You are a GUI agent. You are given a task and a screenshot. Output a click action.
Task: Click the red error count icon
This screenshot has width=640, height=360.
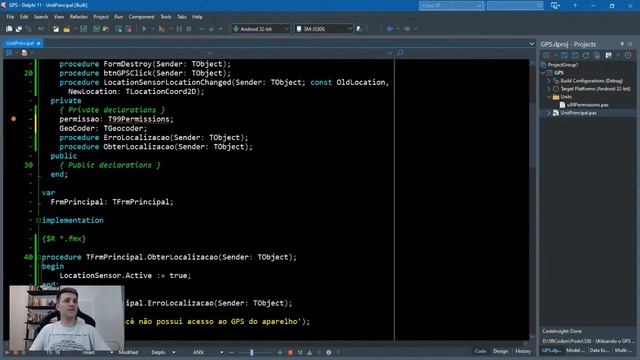point(290,352)
